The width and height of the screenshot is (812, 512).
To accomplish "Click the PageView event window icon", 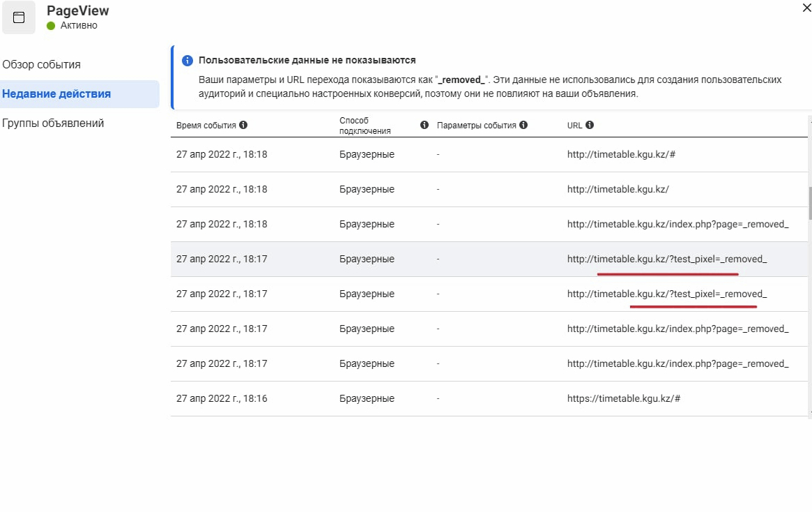I will (19, 18).
